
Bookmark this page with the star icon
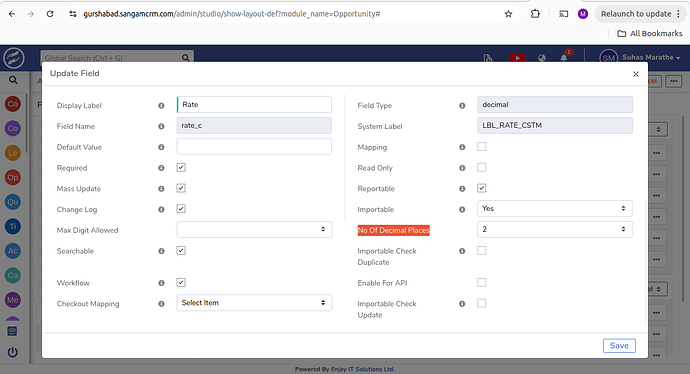[508, 14]
